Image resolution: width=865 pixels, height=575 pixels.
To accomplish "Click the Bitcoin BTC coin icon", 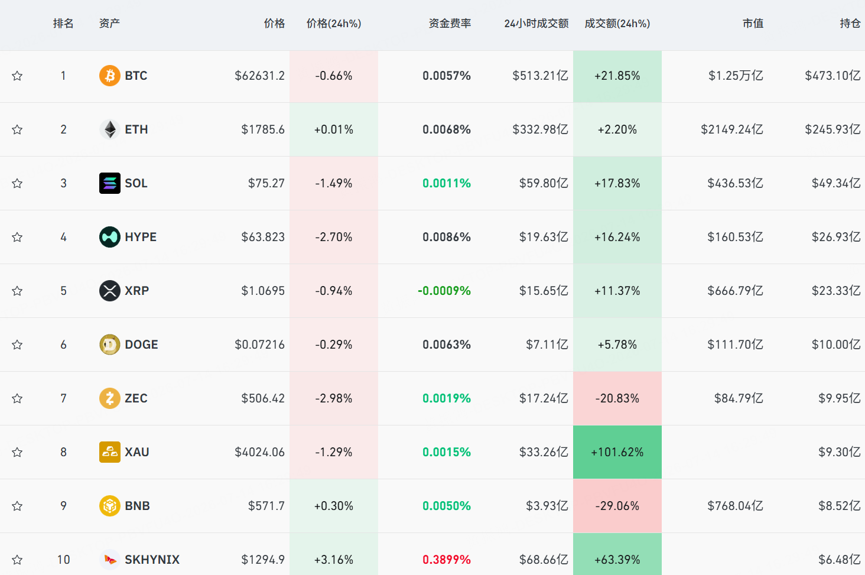I will point(110,76).
